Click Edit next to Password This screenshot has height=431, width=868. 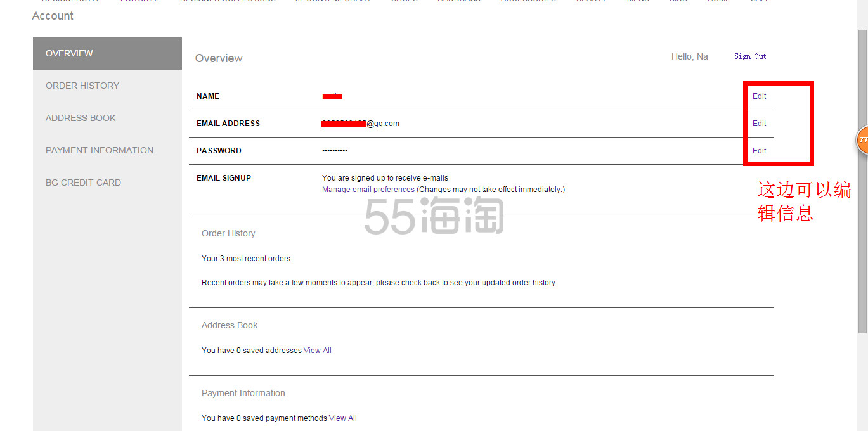pos(759,151)
